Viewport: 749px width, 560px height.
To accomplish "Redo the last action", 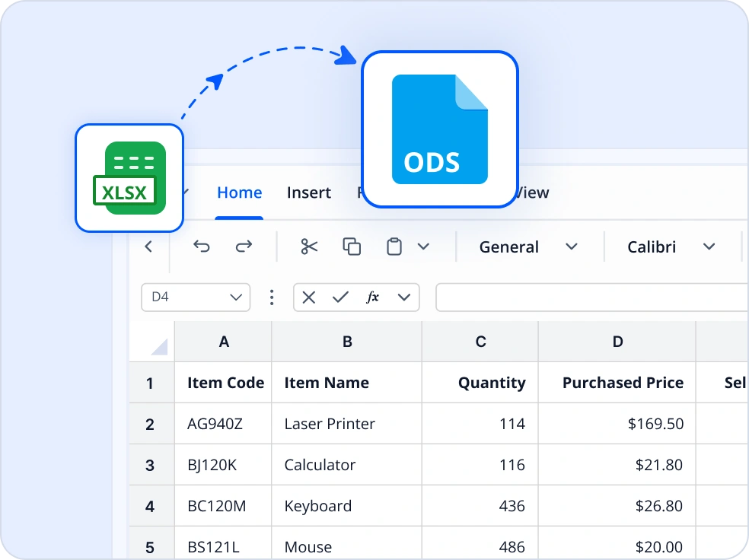I will [x=243, y=247].
